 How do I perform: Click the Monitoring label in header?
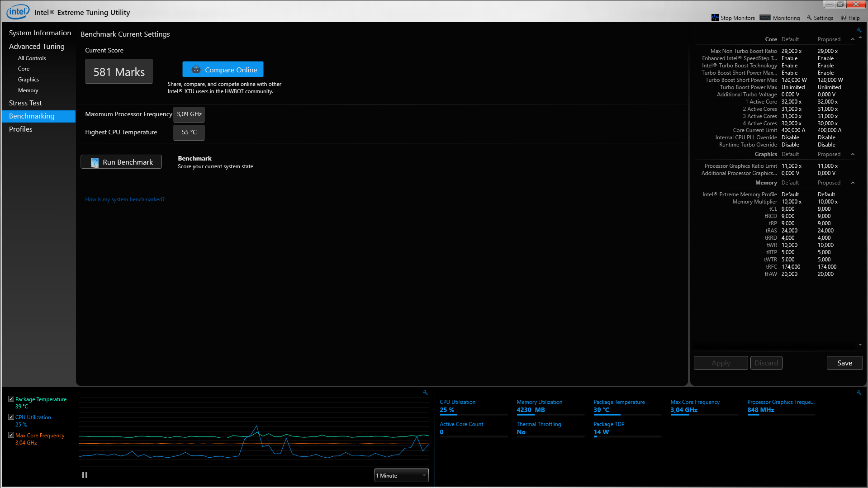[786, 18]
